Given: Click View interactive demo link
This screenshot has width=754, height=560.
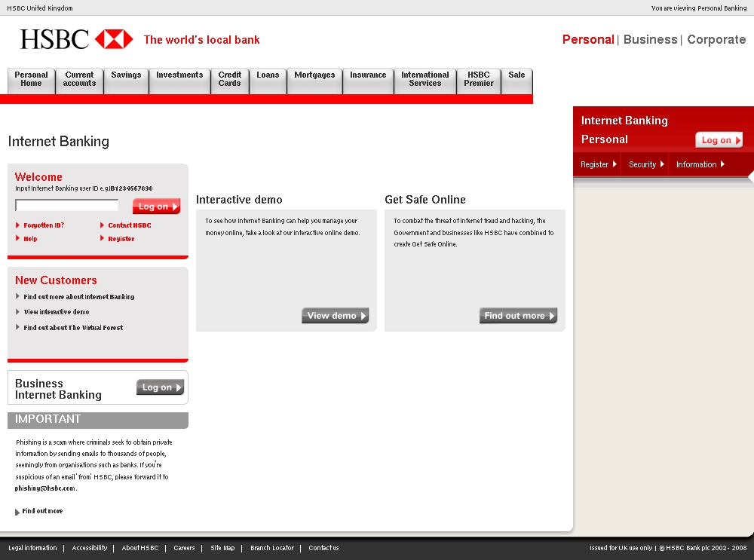Looking at the screenshot, I should [57, 311].
